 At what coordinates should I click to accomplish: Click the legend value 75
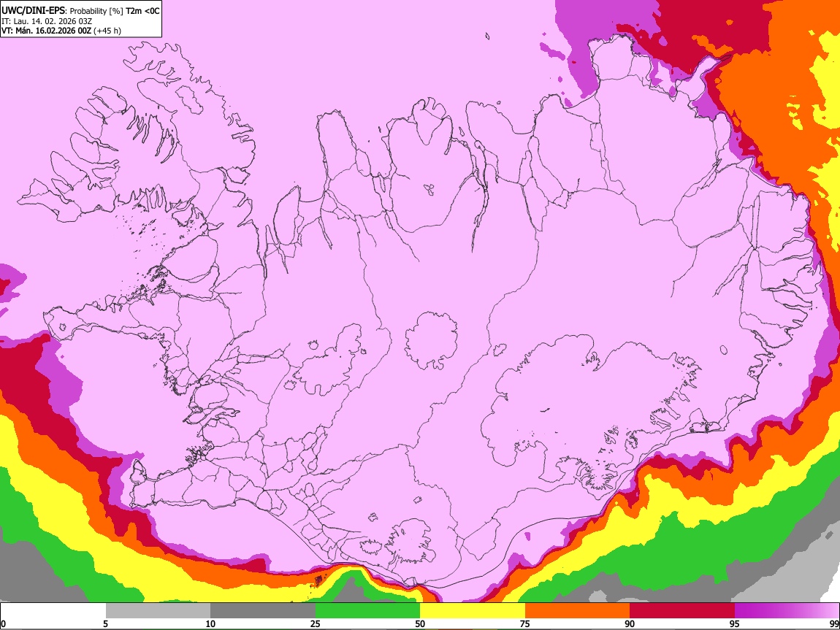tap(525, 623)
